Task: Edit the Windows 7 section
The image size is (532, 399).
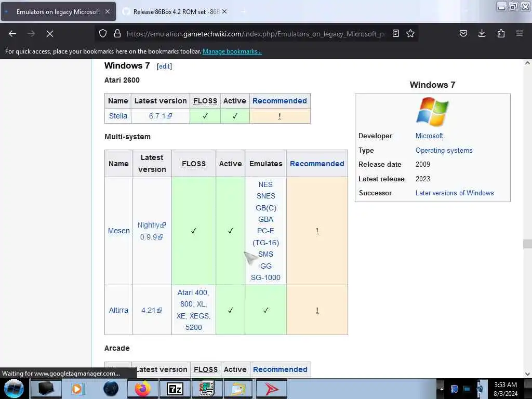Action: point(164,66)
